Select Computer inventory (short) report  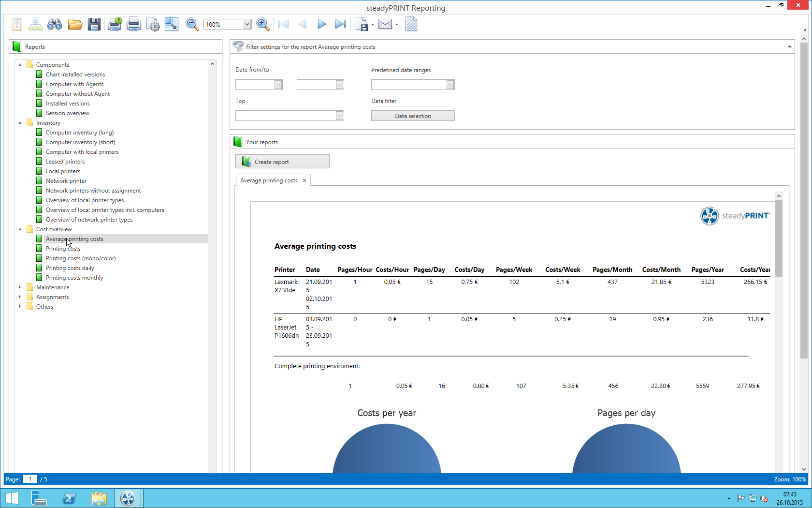tap(81, 142)
